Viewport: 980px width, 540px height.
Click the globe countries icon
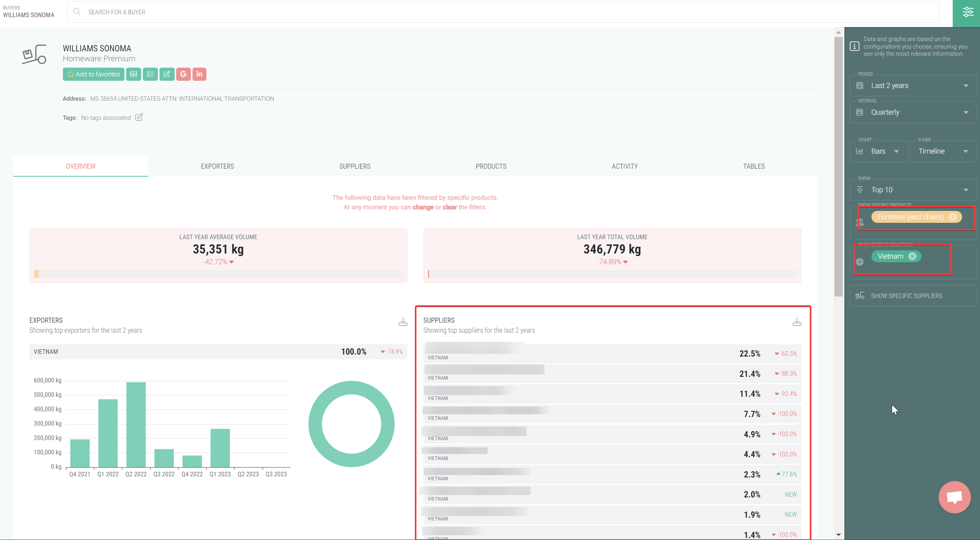point(860,262)
